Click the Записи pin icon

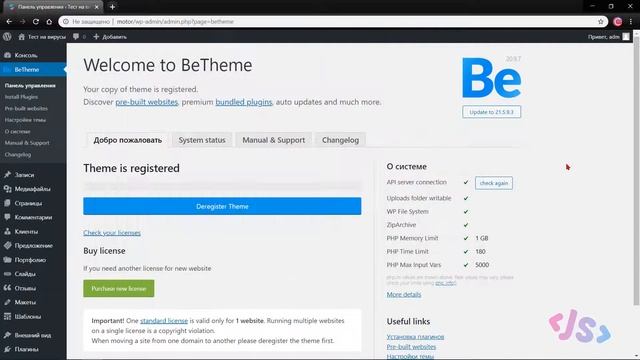pos(7,175)
